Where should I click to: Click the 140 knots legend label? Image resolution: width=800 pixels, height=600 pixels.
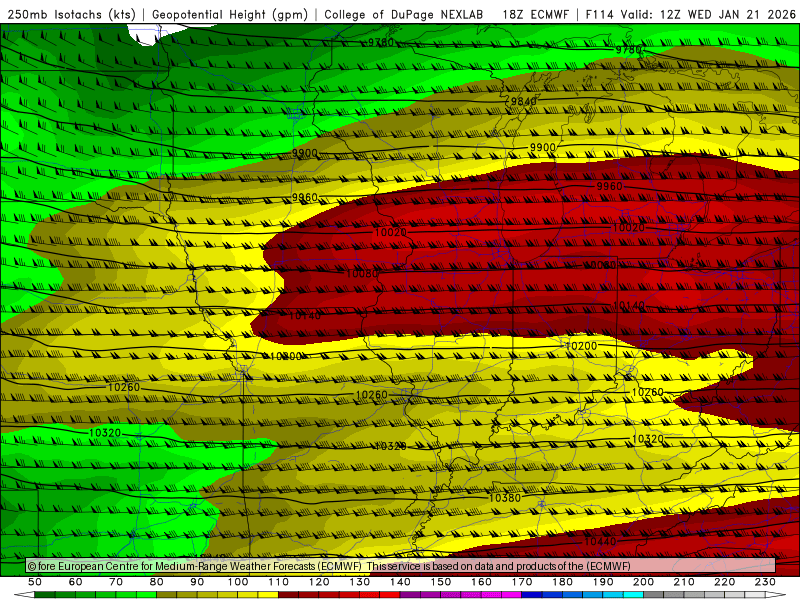tap(401, 582)
